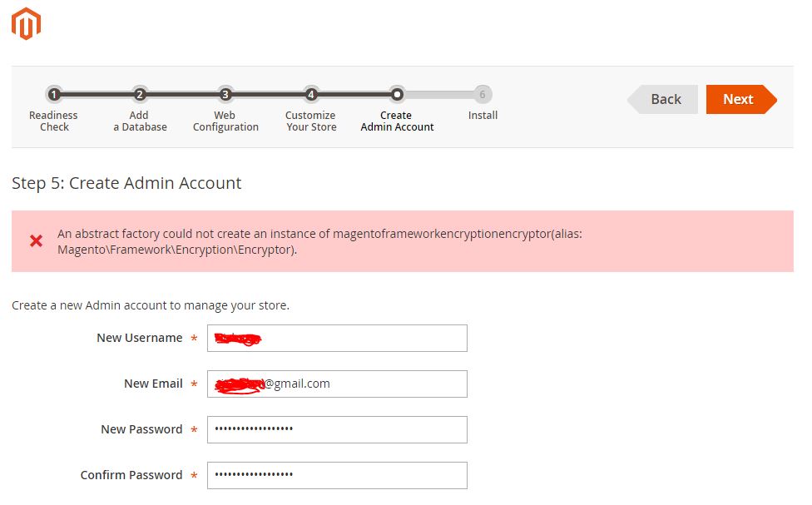The image size is (812, 505).
Task: Click inside the New Email field
Action: pyautogui.click(x=337, y=384)
